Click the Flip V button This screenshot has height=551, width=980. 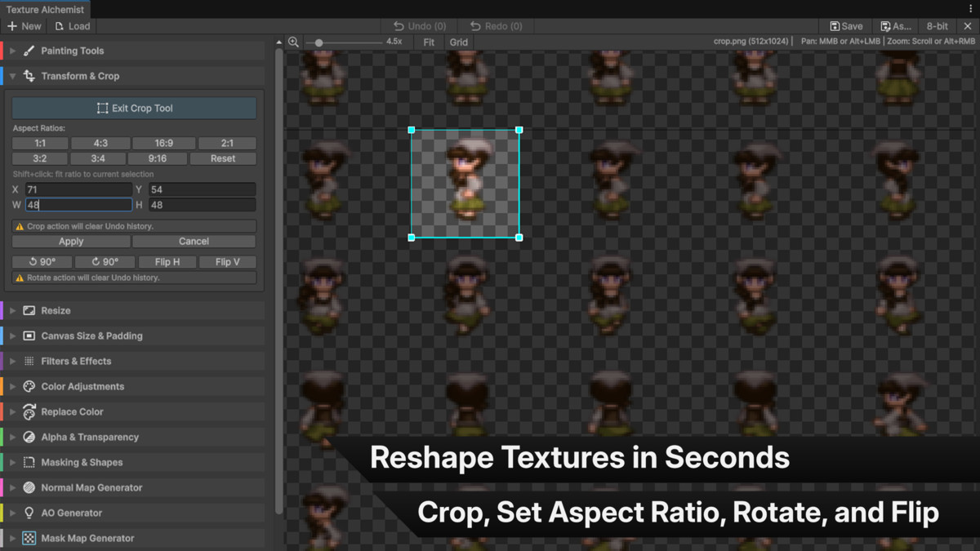click(x=228, y=262)
